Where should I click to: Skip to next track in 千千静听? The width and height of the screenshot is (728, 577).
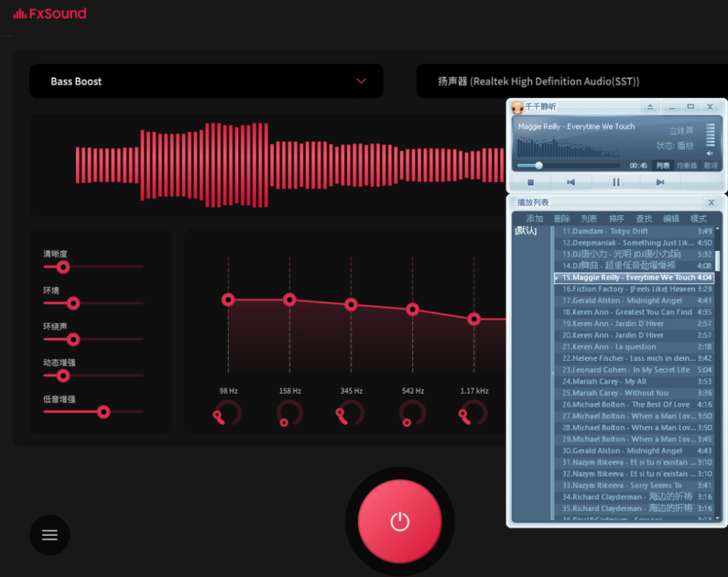[660, 183]
